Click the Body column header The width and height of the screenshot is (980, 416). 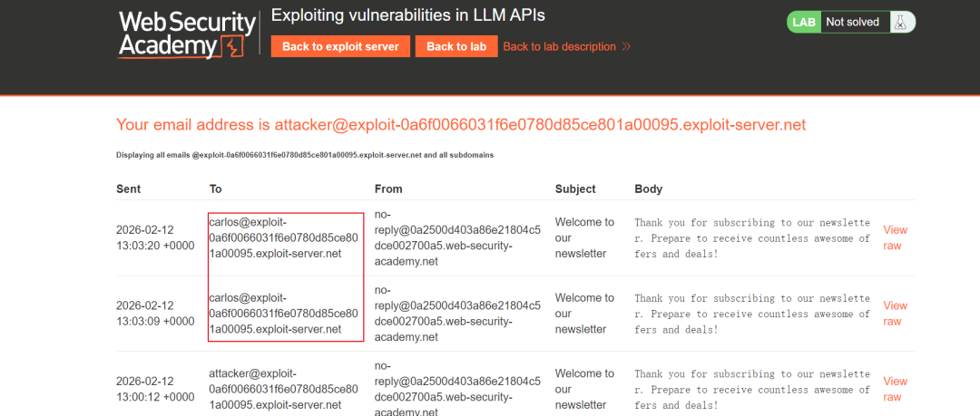648,189
